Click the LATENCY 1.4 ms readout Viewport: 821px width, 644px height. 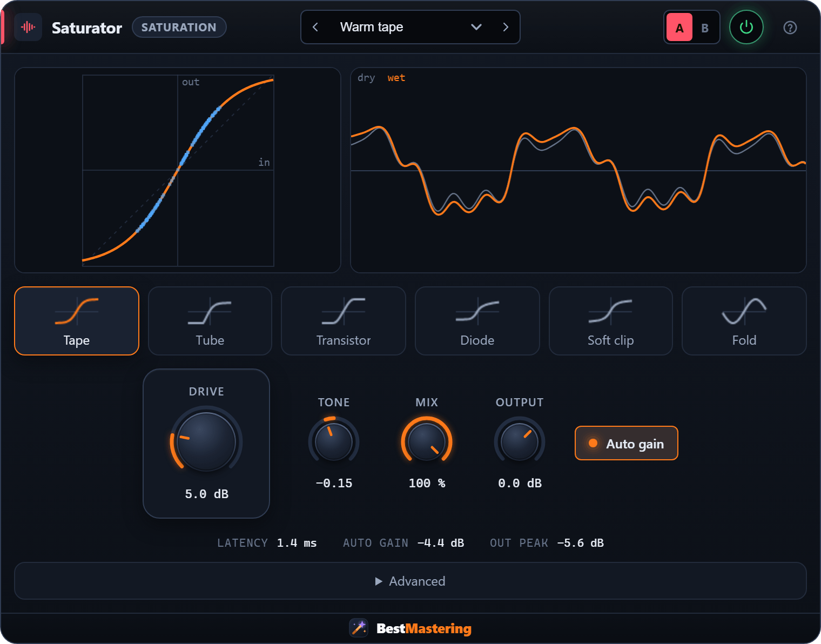tap(267, 543)
